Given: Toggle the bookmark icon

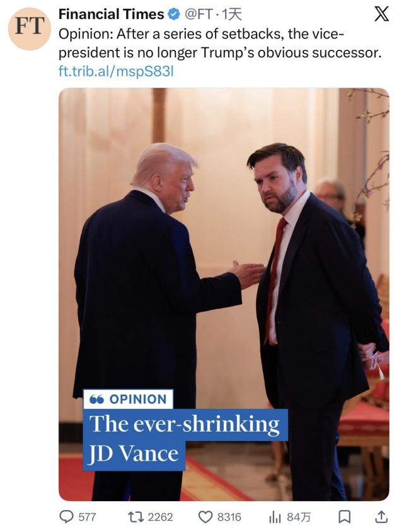Looking at the screenshot, I should point(344,517).
